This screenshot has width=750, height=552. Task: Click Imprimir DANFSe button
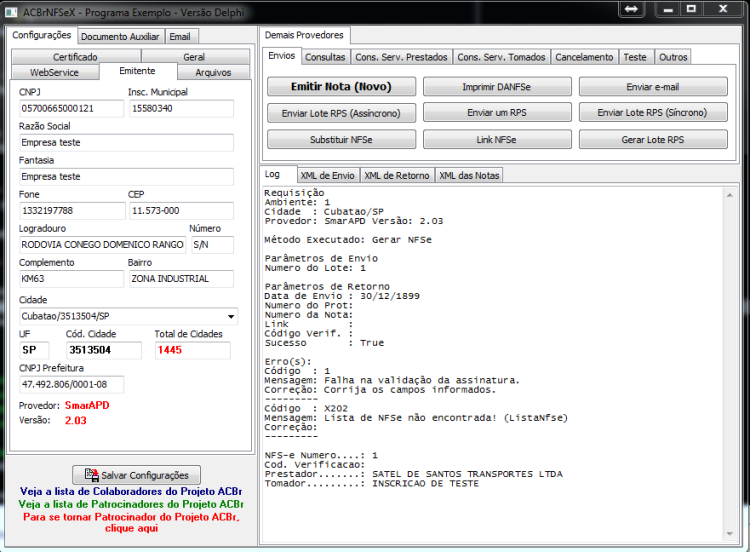(497, 87)
